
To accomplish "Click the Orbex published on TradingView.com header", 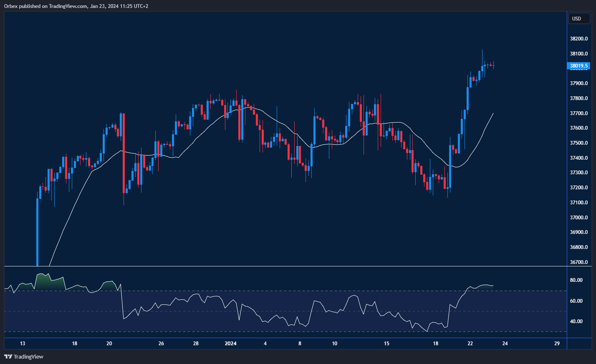I will point(75,6).
